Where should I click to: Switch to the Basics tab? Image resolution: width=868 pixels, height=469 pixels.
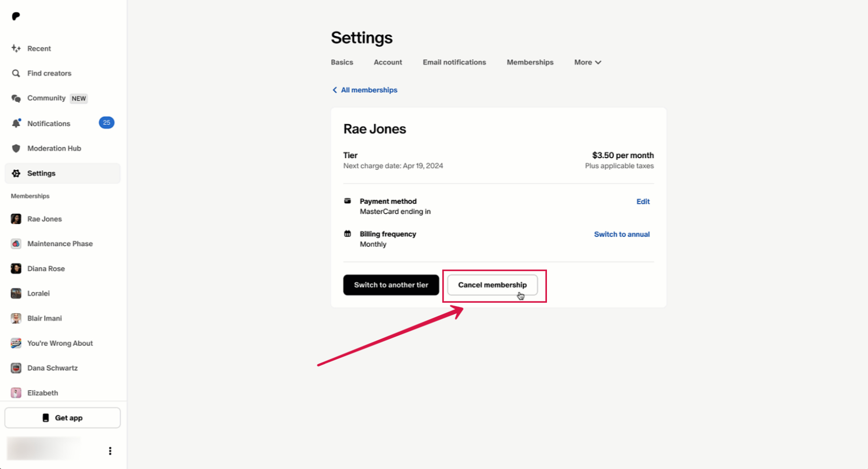tap(342, 63)
